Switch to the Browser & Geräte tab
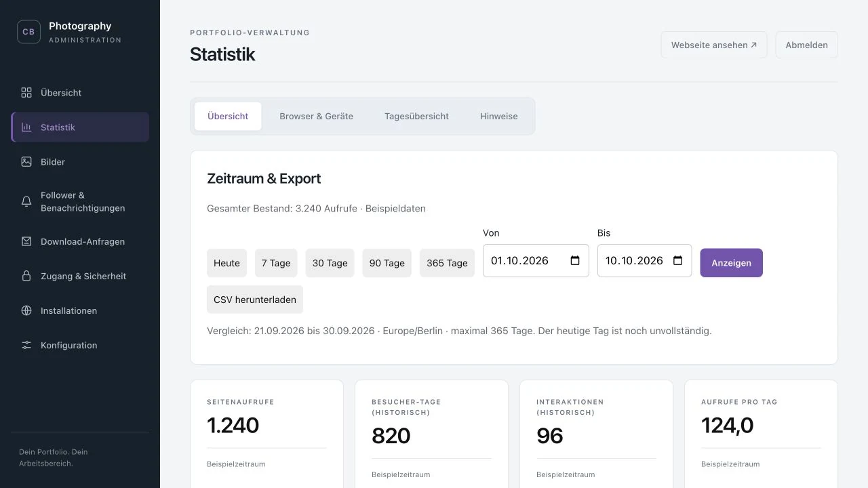 [316, 117]
